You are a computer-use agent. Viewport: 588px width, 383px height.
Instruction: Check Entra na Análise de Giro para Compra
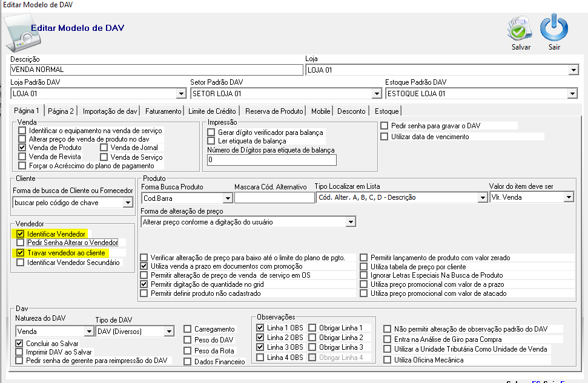click(x=388, y=339)
